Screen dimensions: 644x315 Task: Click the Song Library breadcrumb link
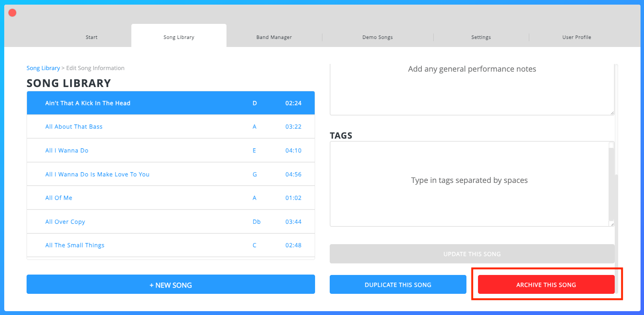tap(43, 68)
